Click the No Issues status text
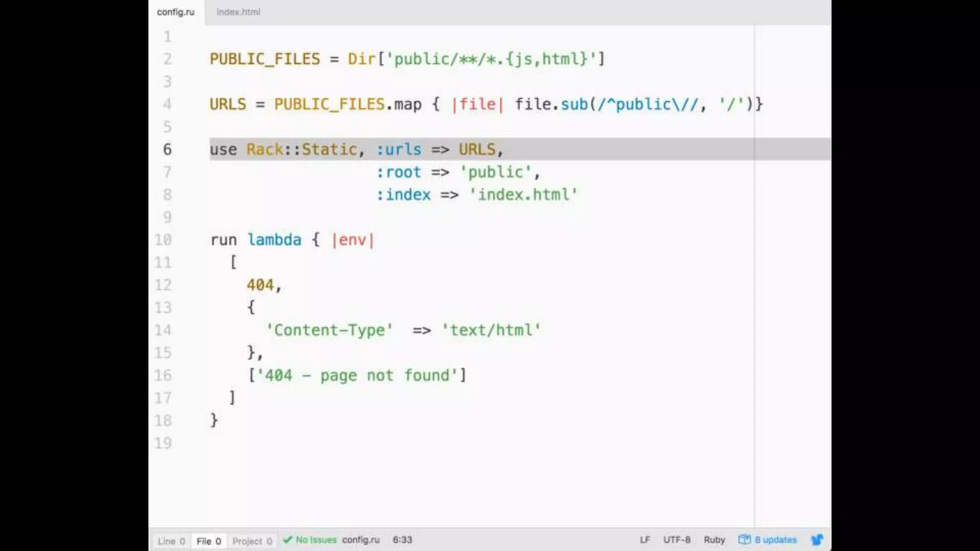 pos(316,540)
